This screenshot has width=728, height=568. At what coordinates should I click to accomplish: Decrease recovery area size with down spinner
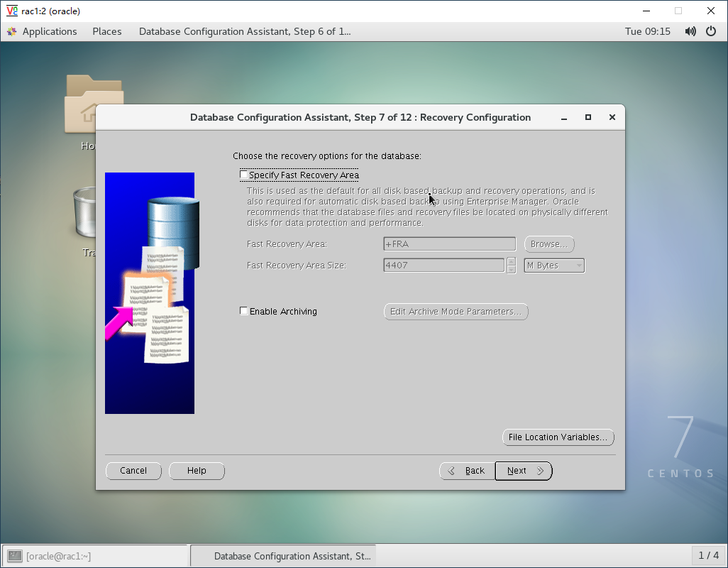[x=511, y=269]
